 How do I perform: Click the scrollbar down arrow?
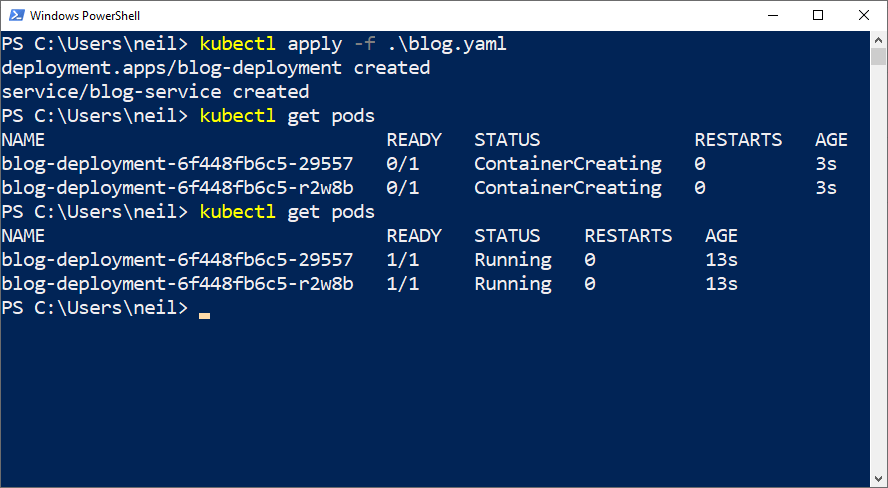click(x=879, y=479)
